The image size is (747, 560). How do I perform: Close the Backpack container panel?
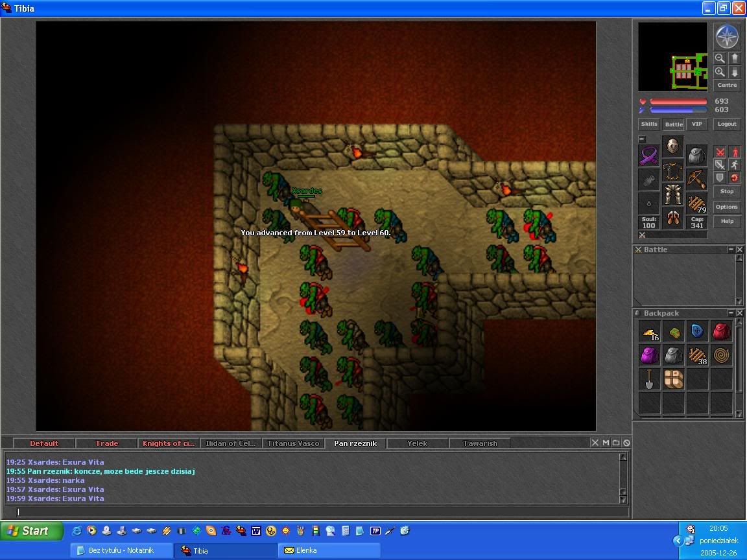(x=739, y=313)
